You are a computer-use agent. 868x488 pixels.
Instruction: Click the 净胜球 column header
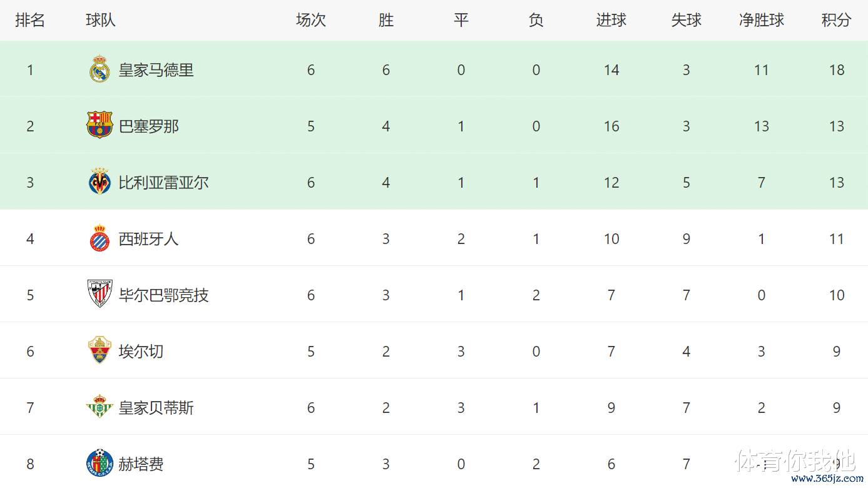(762, 20)
